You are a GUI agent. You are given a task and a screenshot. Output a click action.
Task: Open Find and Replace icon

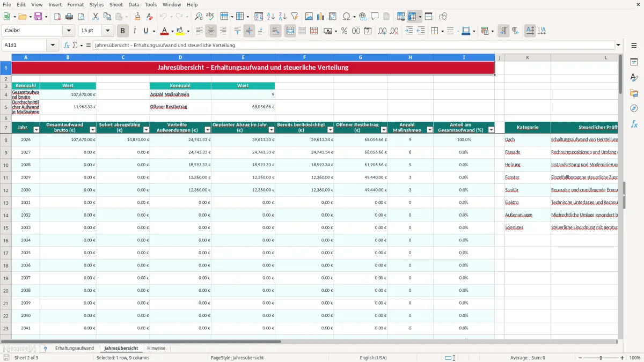(199, 17)
